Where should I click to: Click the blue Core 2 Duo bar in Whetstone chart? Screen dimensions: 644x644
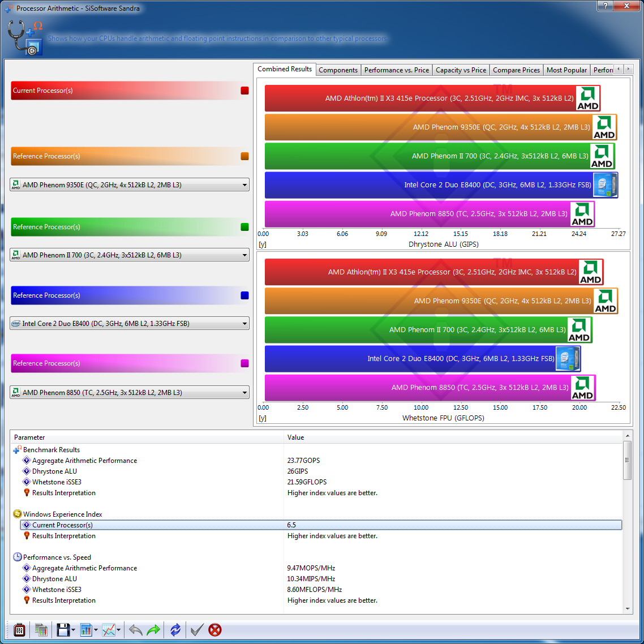tap(423, 359)
